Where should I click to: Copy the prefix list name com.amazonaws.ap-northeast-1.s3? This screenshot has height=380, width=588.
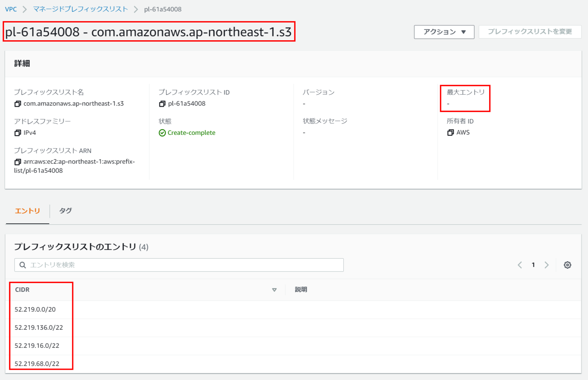(18, 103)
